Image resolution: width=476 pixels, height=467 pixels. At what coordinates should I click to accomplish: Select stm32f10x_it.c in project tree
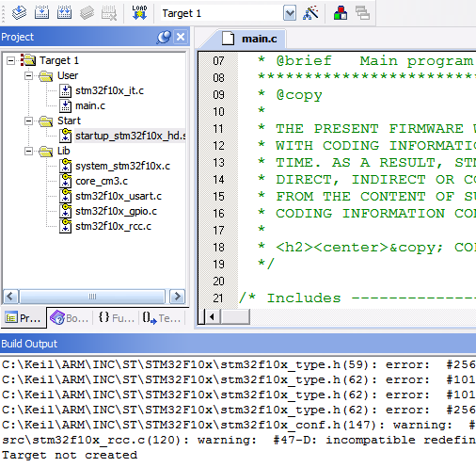(x=109, y=90)
